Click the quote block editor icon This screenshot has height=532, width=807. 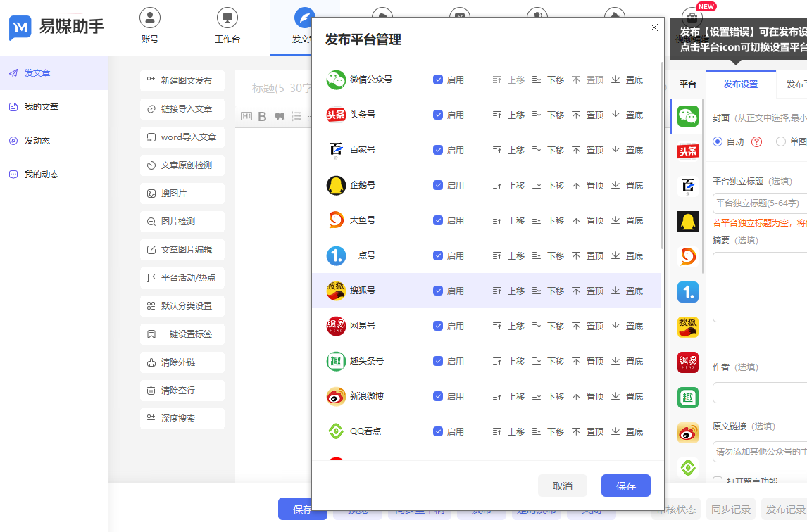coord(280,116)
